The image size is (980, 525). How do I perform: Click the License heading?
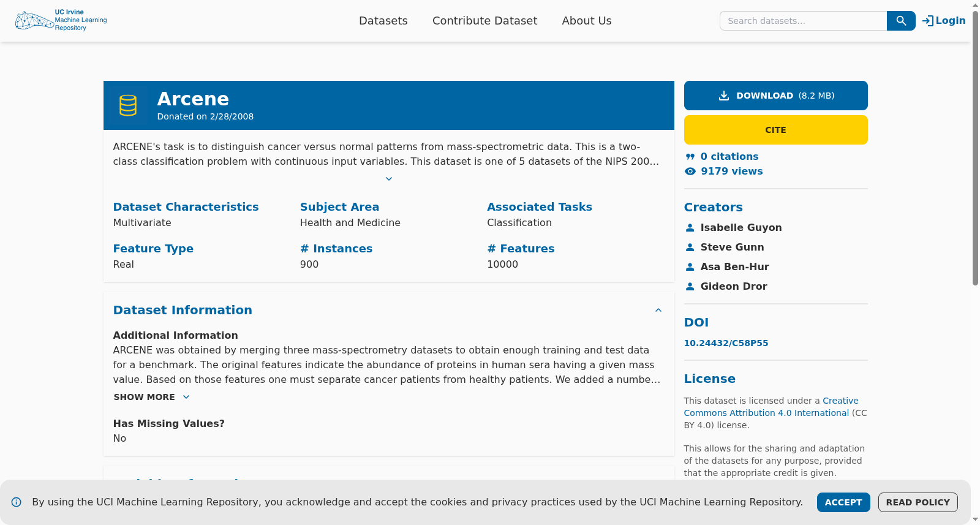point(710,379)
